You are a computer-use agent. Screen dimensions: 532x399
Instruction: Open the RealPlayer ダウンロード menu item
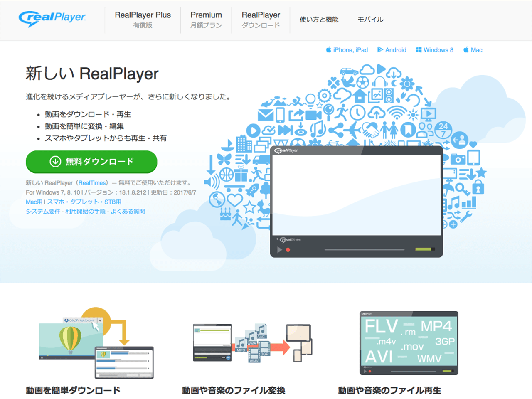coord(261,20)
